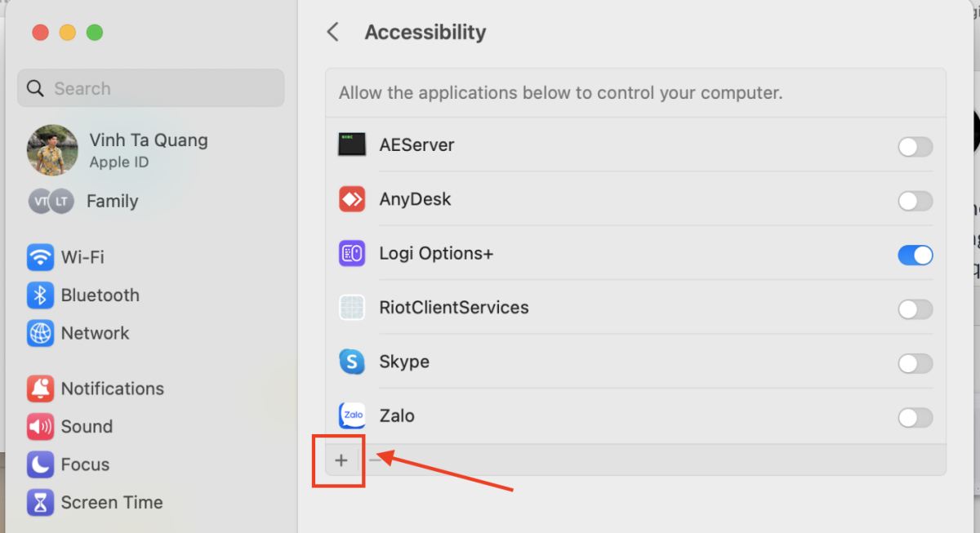The height and width of the screenshot is (533, 980).
Task: Click the Skype app icon
Action: [x=352, y=362]
